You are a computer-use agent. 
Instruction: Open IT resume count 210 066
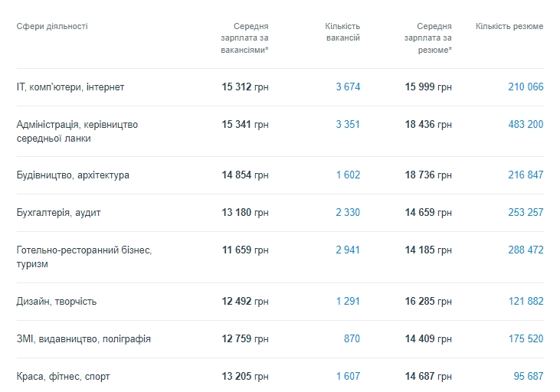[x=526, y=87]
